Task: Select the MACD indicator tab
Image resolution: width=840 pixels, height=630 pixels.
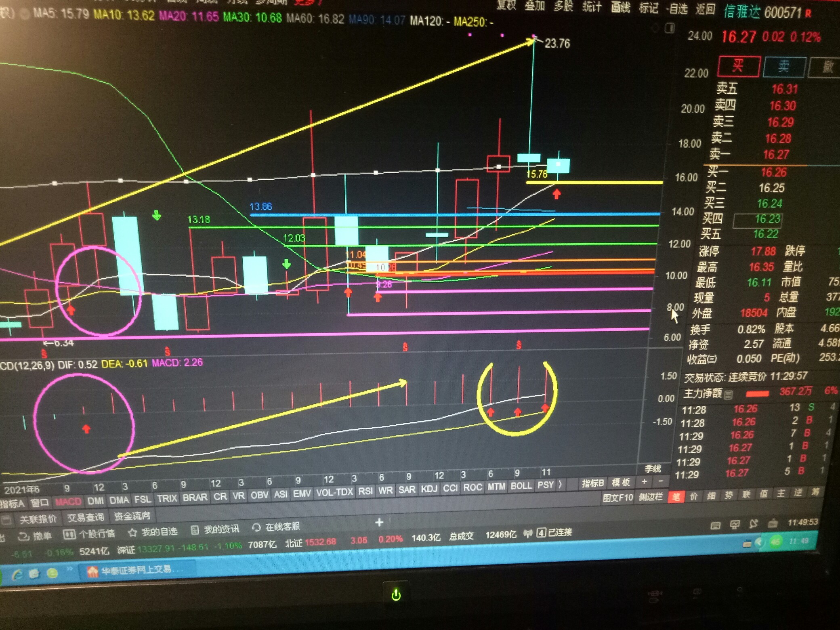Action: pos(68,502)
